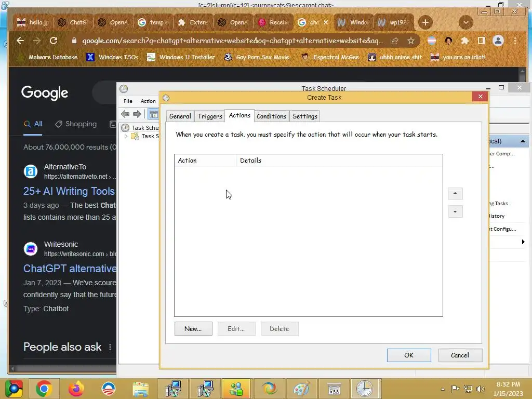
Task: Open the Task Scheduler File menu
Action: 128,101
